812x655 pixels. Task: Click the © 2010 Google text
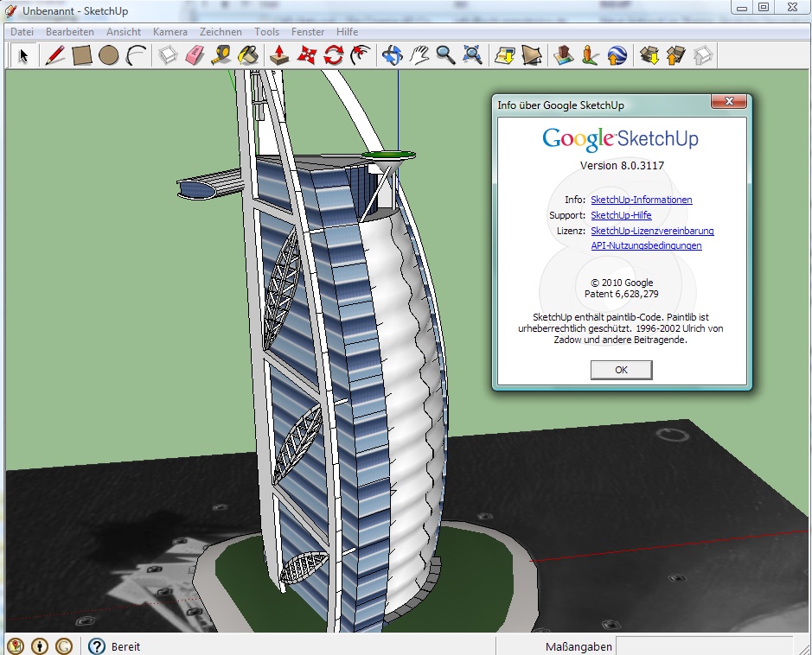(622, 283)
